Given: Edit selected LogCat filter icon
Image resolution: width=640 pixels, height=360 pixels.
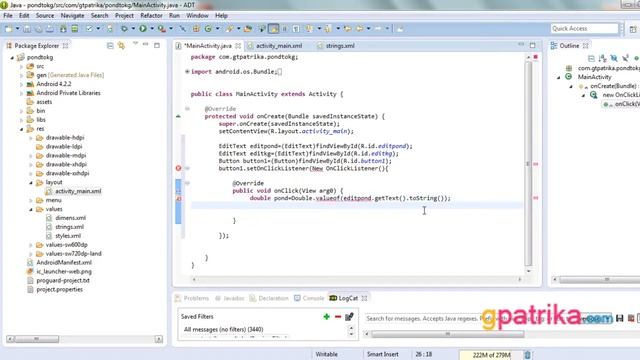Looking at the screenshot, I should point(349,317).
